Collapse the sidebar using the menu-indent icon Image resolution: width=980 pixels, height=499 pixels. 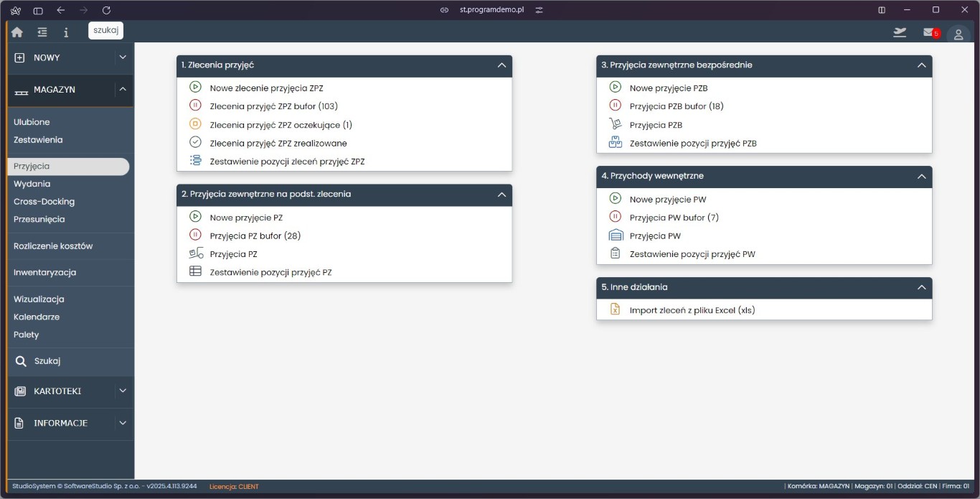[x=42, y=32]
